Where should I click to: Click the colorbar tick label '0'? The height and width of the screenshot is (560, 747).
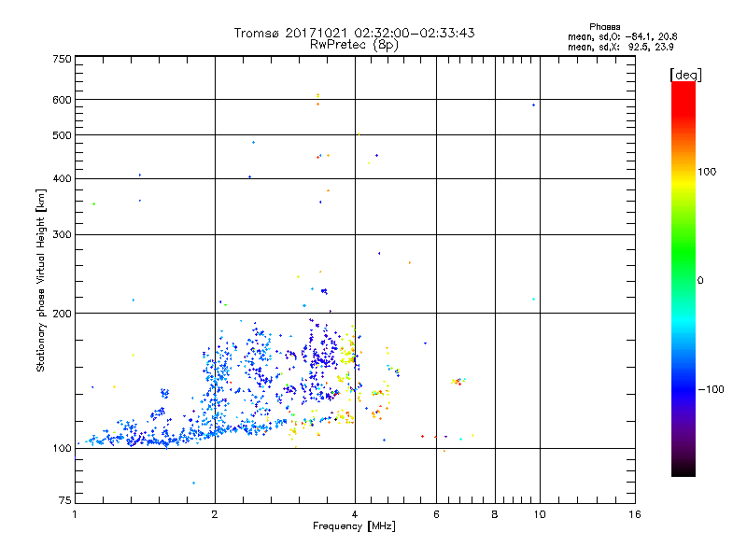(x=700, y=281)
